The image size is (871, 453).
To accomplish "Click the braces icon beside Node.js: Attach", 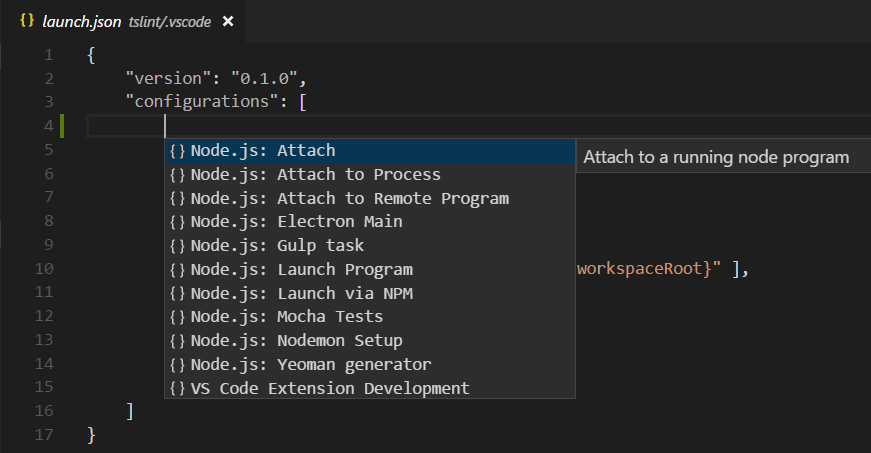I will (x=178, y=151).
